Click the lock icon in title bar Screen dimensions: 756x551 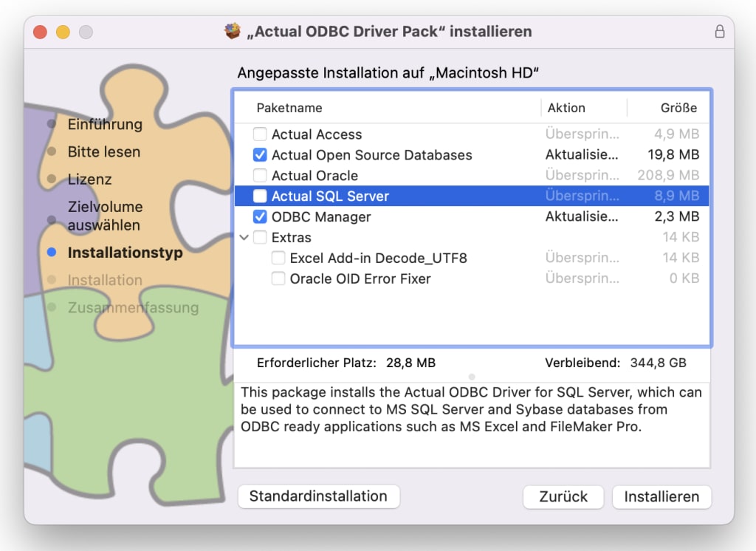pyautogui.click(x=719, y=31)
